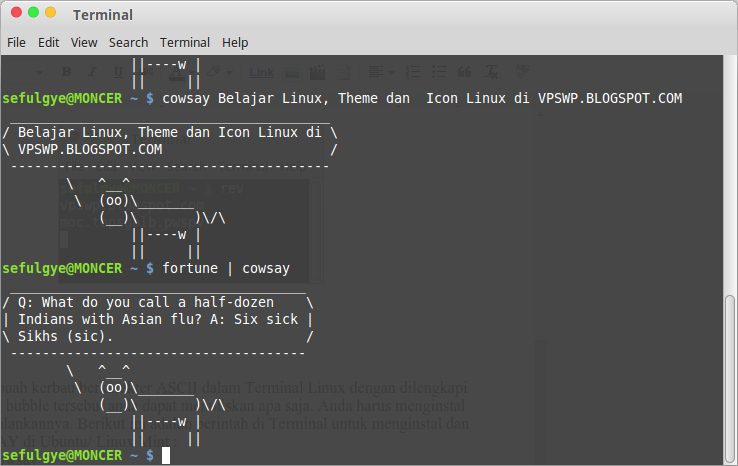Click 'Belajar Linux, Theme dan Icon Linux di' bubble line
The width and height of the screenshot is (738, 466).
click(169, 132)
